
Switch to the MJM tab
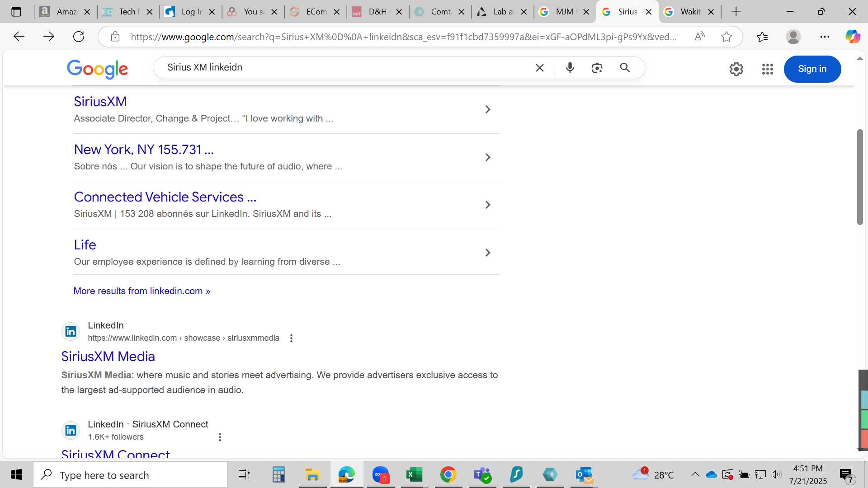click(565, 12)
